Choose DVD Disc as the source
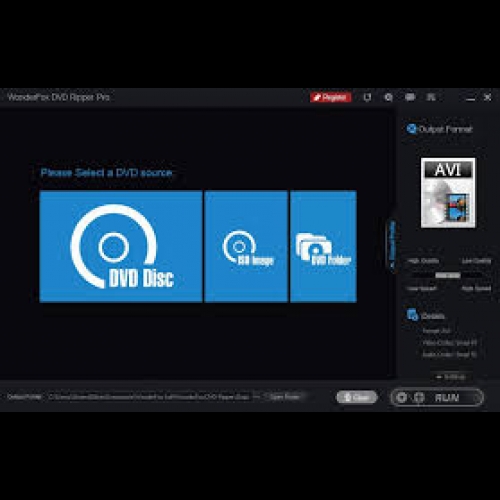 (121, 247)
